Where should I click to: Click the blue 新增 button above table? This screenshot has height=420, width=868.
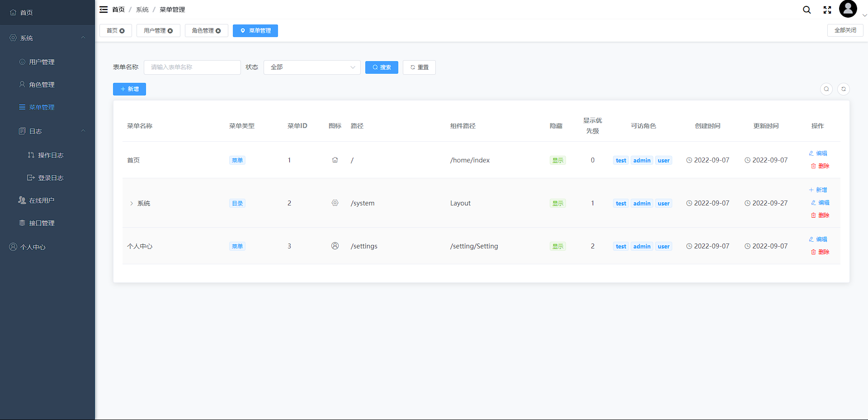pyautogui.click(x=129, y=89)
